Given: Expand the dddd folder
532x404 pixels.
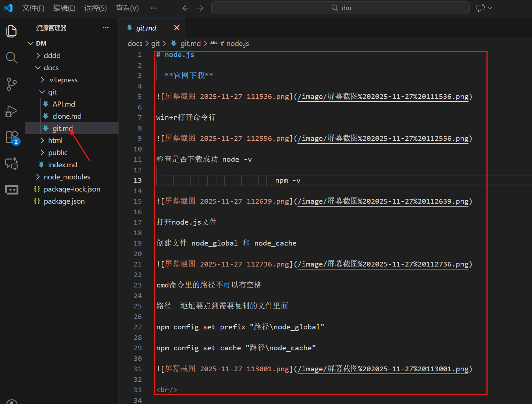Looking at the screenshot, I should (52, 56).
